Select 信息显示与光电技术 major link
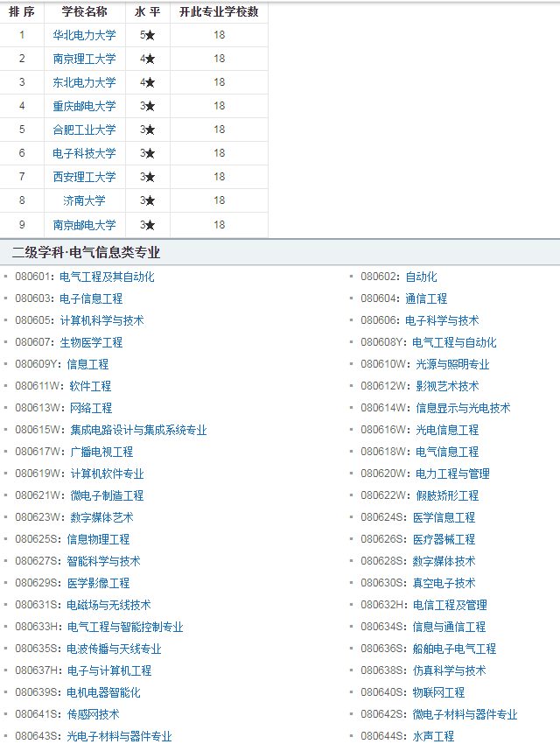 [x=463, y=408]
